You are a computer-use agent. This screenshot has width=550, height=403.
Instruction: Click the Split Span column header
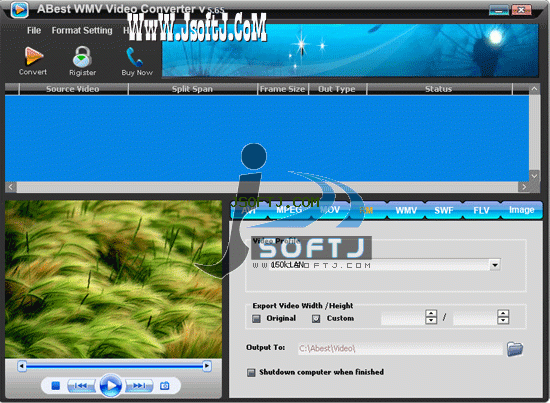coord(192,89)
